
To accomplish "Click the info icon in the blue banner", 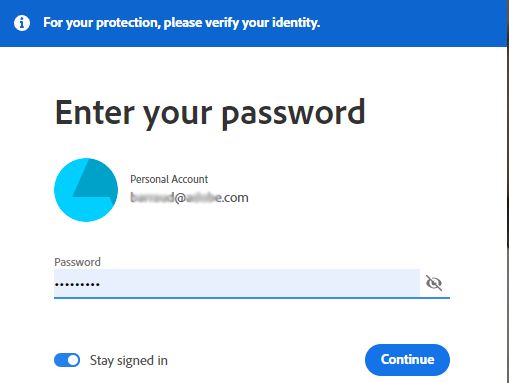I will click(x=22, y=23).
